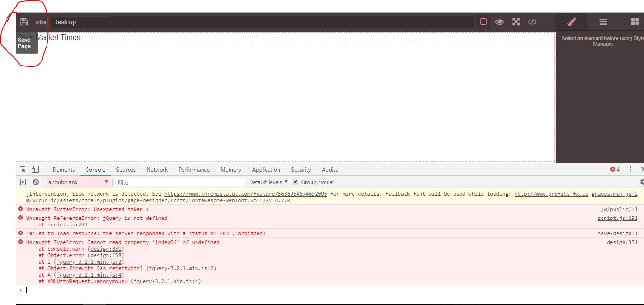The width and height of the screenshot is (644, 305).
Task: Switch to the Audits tab
Action: pyautogui.click(x=330, y=170)
